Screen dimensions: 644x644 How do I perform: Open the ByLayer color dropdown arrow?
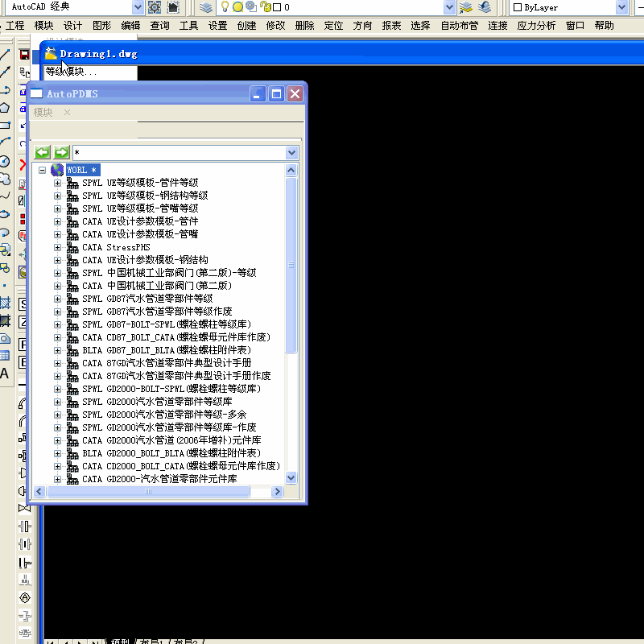coord(621,7)
